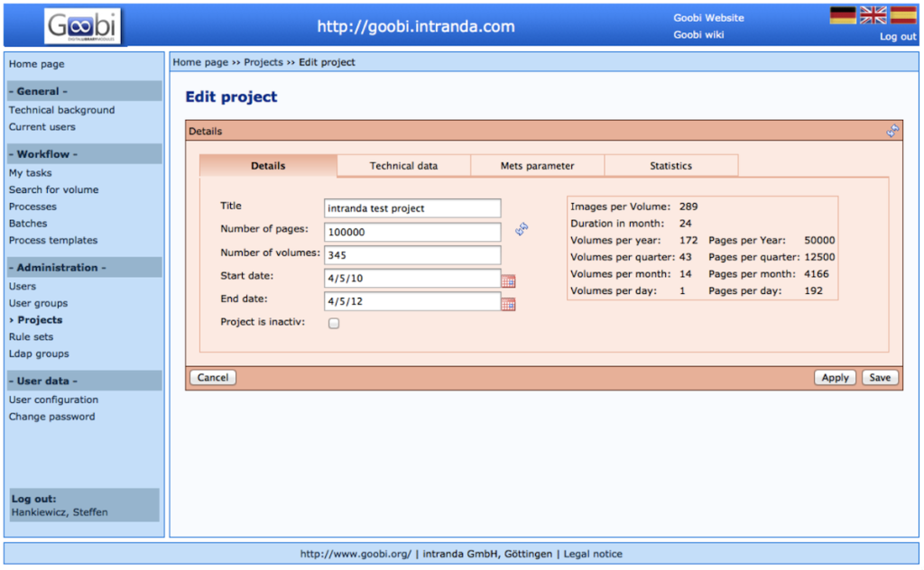Open User configuration in sidebar
This screenshot has width=924, height=570.
pos(53,400)
